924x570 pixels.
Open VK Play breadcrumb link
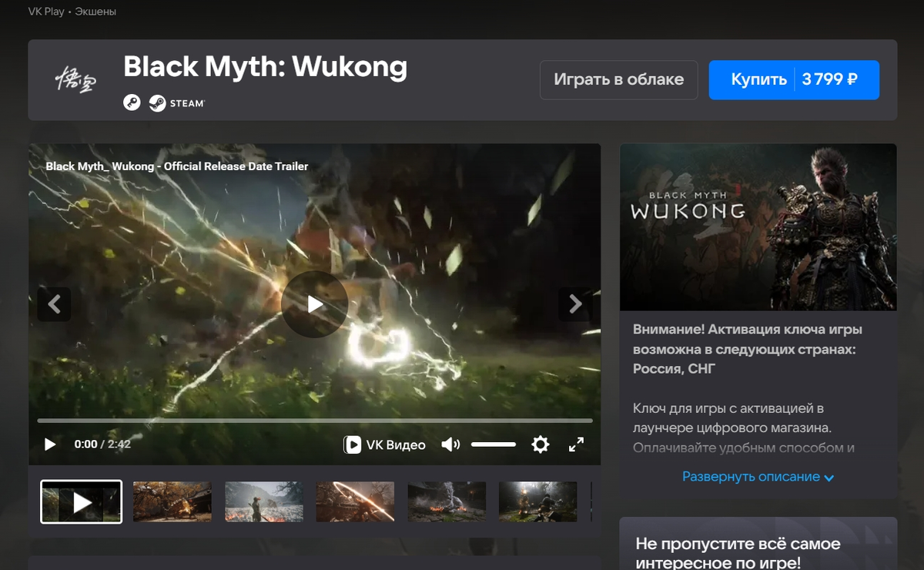point(46,12)
